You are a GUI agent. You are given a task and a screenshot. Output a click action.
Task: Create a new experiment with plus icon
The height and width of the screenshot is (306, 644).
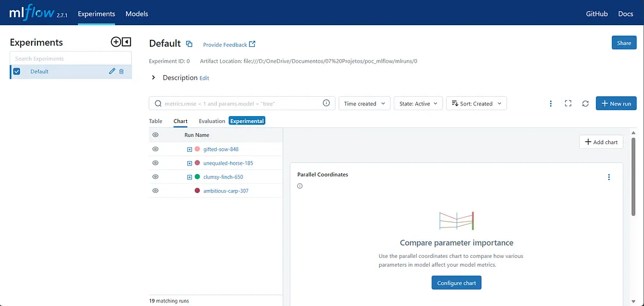[116, 42]
